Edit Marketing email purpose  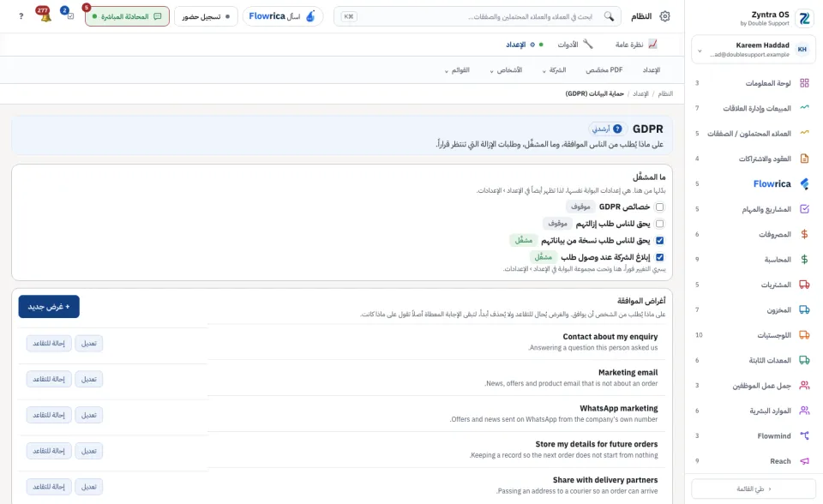[x=88, y=379]
